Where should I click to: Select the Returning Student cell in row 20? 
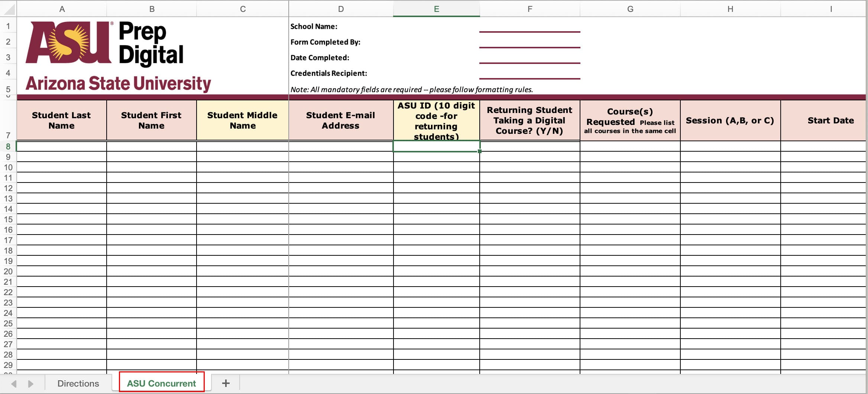[530, 271]
